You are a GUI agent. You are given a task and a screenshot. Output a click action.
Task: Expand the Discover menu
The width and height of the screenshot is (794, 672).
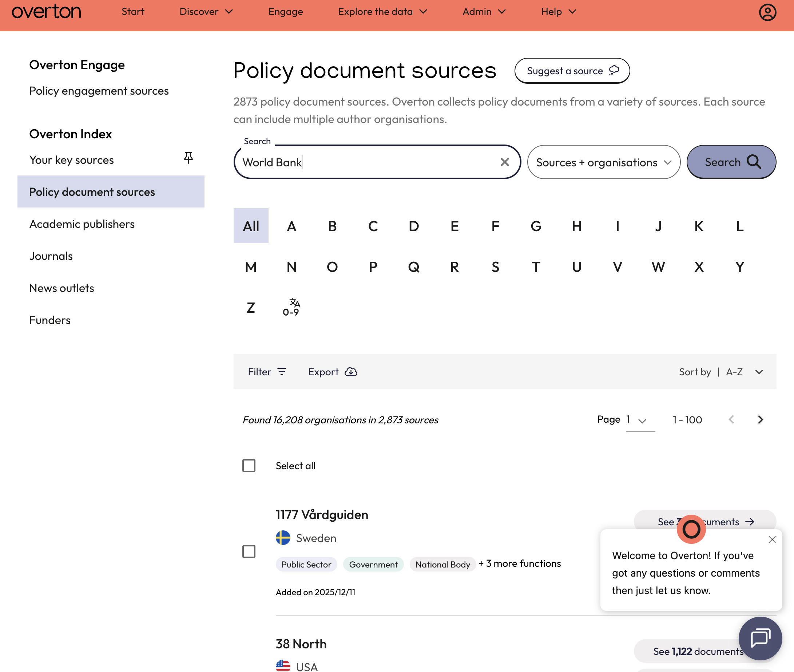tap(206, 12)
